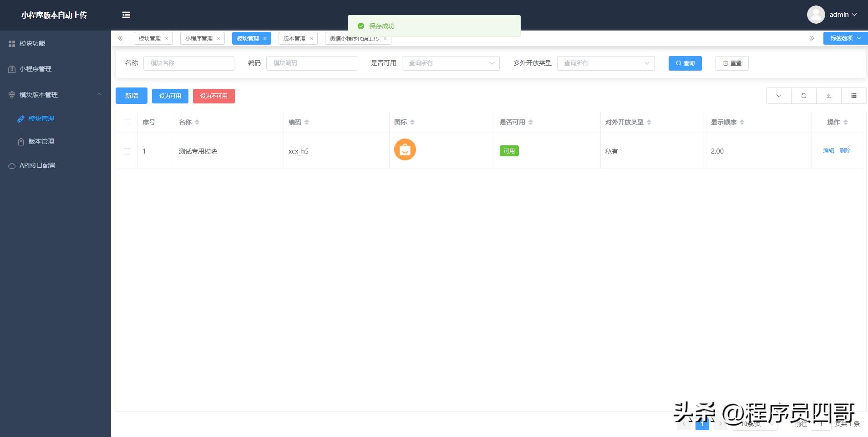This screenshot has width=868, height=437.
Task: Type in the 模块名称 search field
Action: click(x=188, y=63)
